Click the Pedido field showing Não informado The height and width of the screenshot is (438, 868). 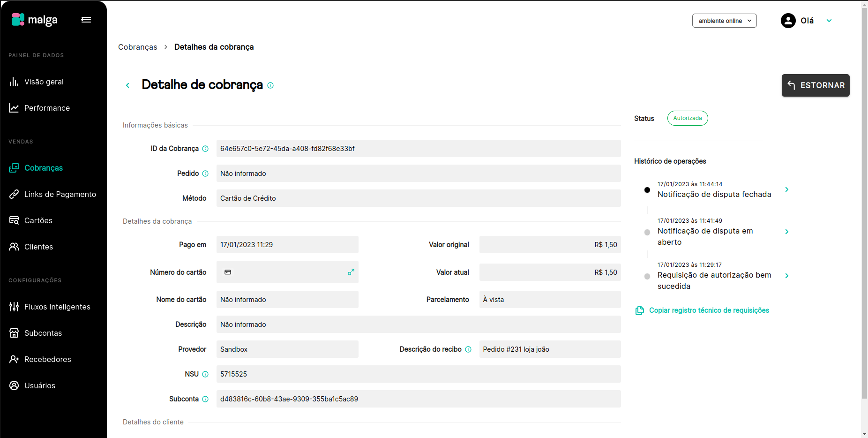[419, 174]
